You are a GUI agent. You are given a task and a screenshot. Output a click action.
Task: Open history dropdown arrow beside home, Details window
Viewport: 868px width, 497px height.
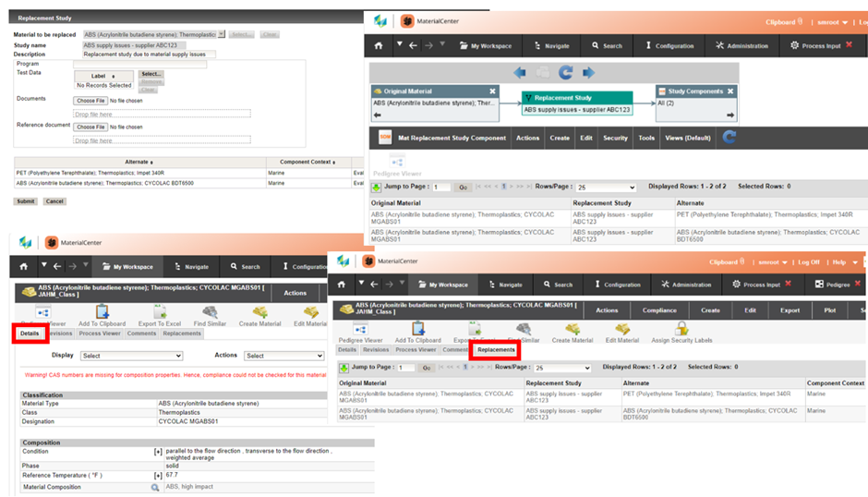click(43, 265)
